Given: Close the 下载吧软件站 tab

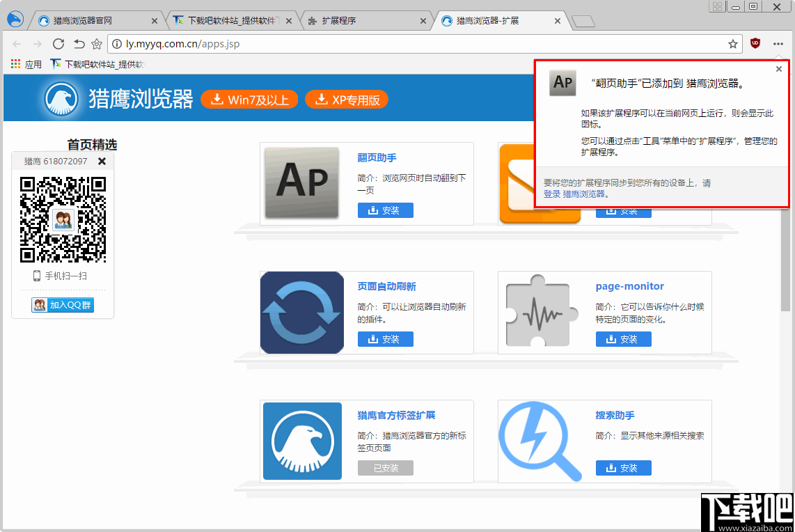Looking at the screenshot, I should (x=289, y=21).
